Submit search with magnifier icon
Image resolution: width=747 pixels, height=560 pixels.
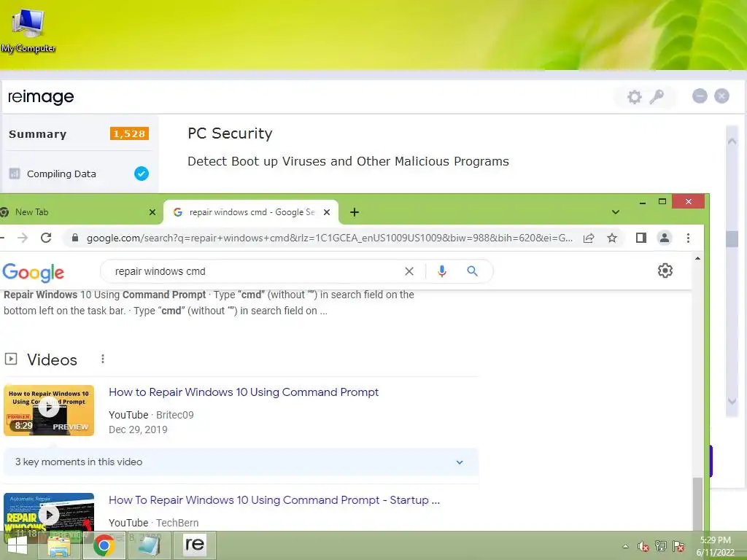click(x=472, y=271)
